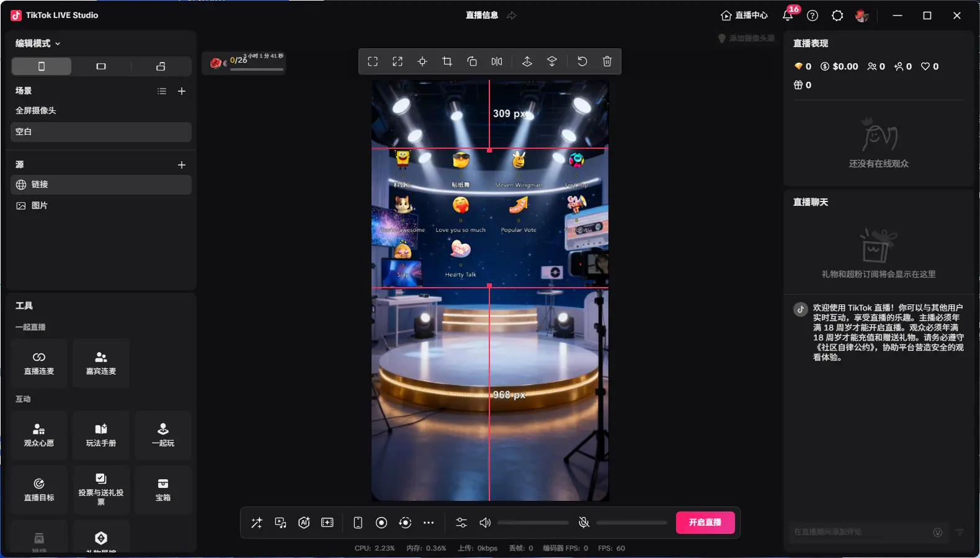Click the record button in bottom toolbar
This screenshot has height=558, width=980.
tap(381, 523)
